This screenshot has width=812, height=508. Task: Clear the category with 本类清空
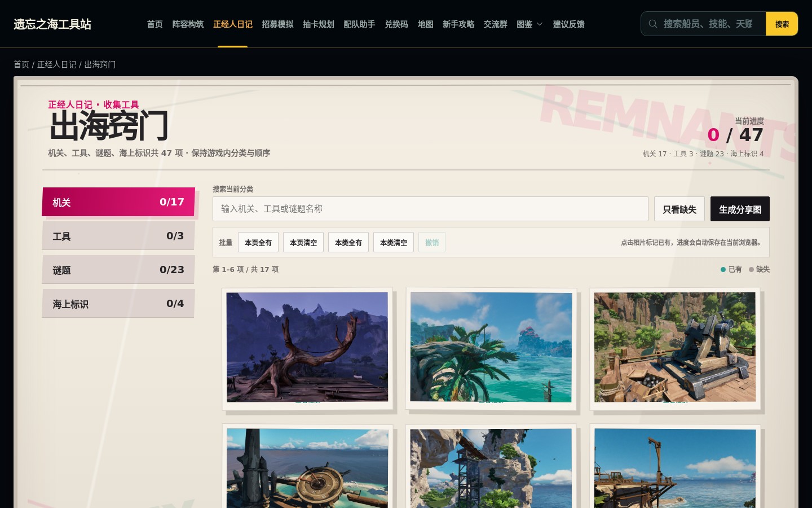(394, 242)
